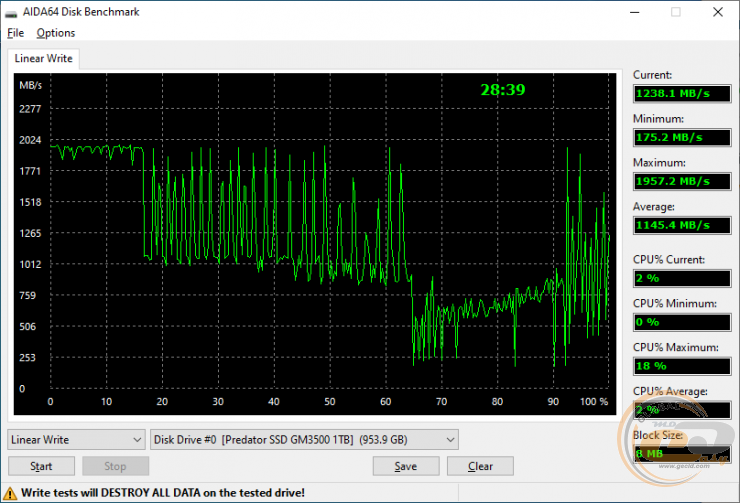
Task: Click the Block Size label
Action: (657, 435)
